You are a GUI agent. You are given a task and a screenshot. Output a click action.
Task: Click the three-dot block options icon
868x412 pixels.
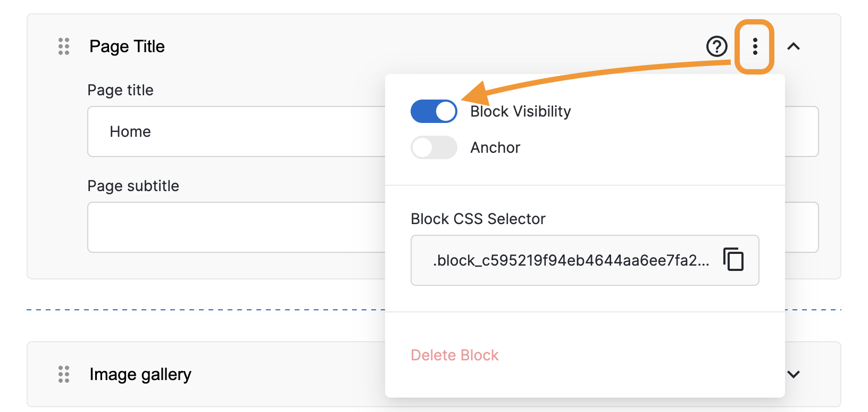(755, 46)
